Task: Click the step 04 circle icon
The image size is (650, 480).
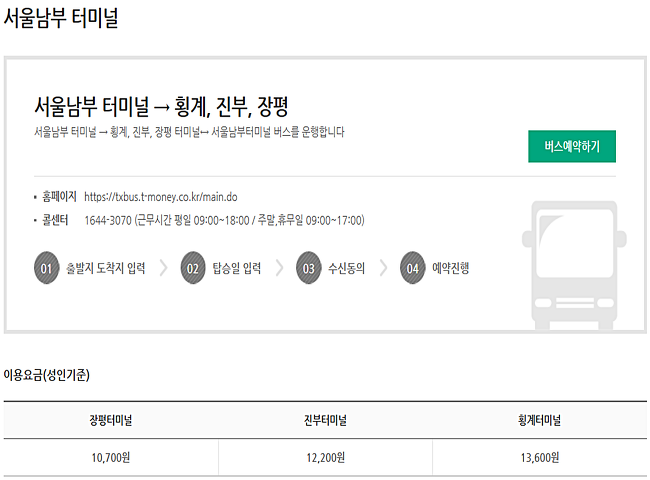Action: 412,268
